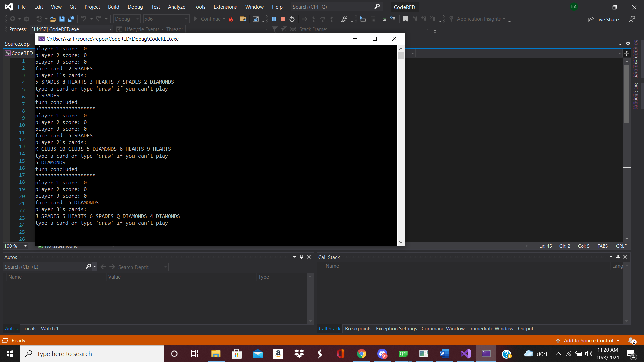Click the console window's vertical scrollbar thumb
This screenshot has height=362, width=644.
pos(401,55)
